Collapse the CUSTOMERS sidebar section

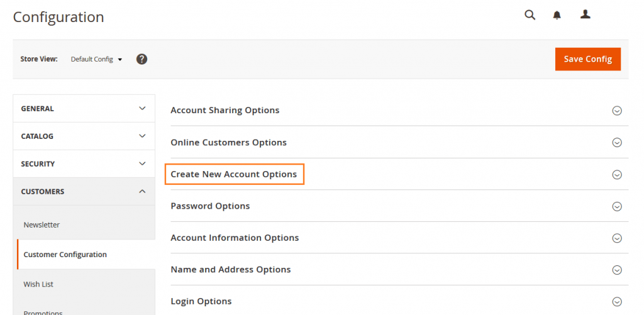click(84, 192)
